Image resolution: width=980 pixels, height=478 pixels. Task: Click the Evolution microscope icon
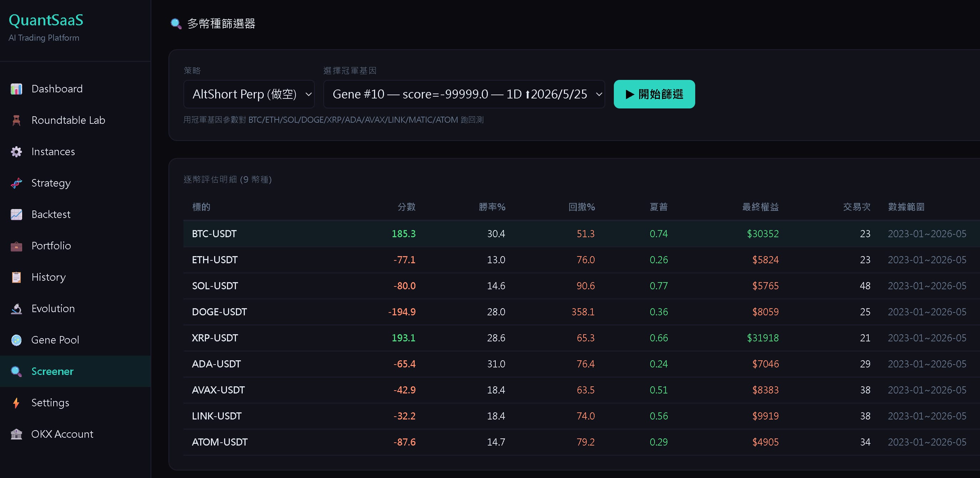pyautogui.click(x=16, y=309)
